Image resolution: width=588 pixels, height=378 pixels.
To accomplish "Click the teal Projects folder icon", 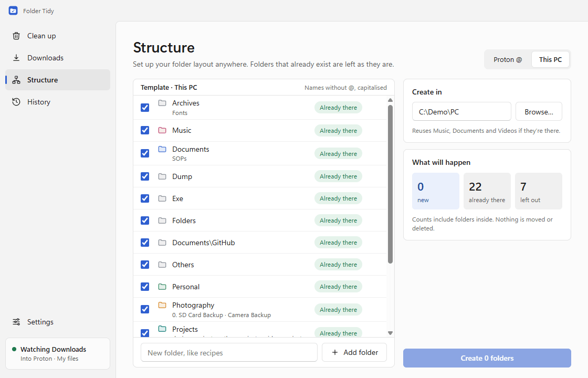I will click(x=162, y=329).
